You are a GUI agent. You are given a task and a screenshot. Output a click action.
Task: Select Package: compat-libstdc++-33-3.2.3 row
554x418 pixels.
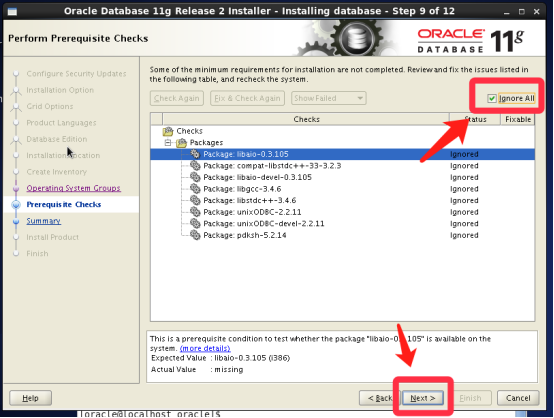342,166
